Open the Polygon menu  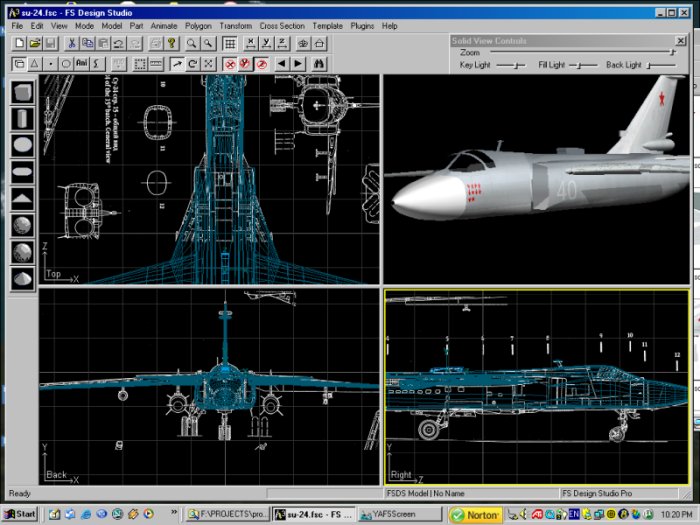pos(199,25)
